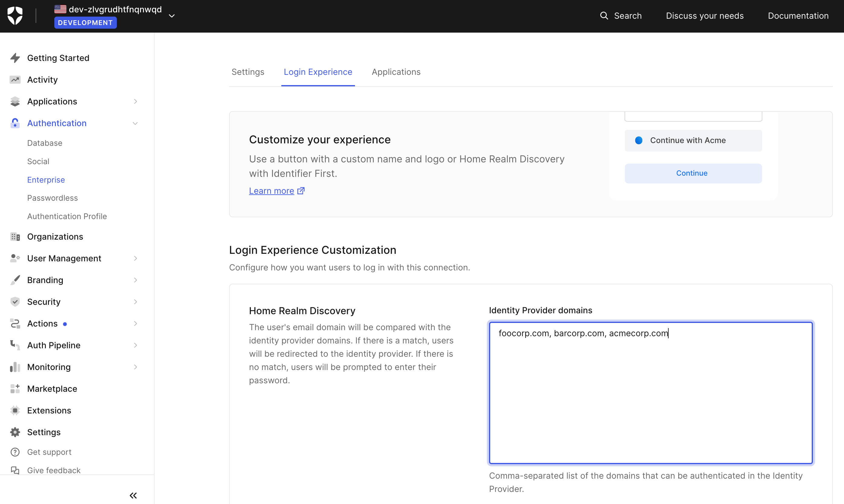The height and width of the screenshot is (504, 844).
Task: Expand the Applications sidebar section
Action: pos(136,101)
